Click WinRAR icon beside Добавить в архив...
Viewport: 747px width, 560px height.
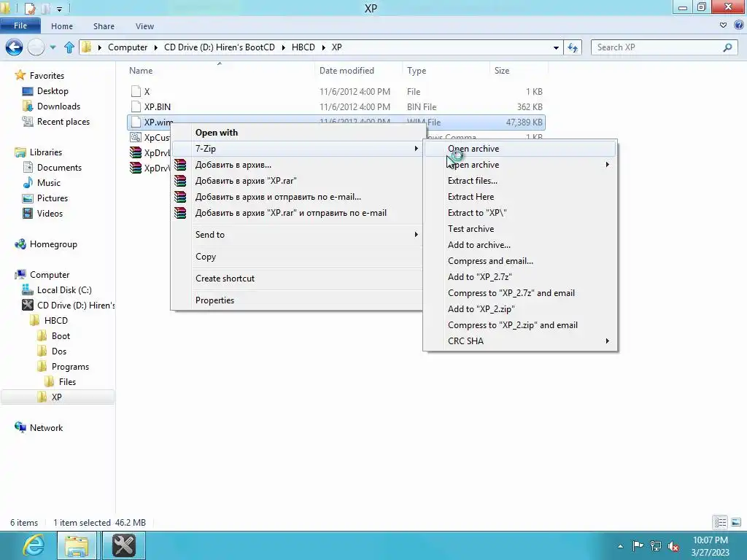[x=180, y=165]
